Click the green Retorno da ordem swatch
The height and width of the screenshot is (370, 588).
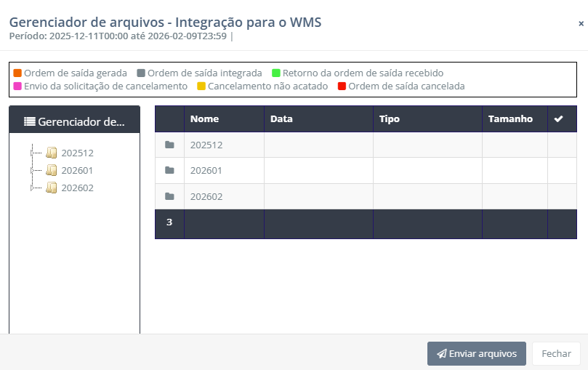pos(276,73)
